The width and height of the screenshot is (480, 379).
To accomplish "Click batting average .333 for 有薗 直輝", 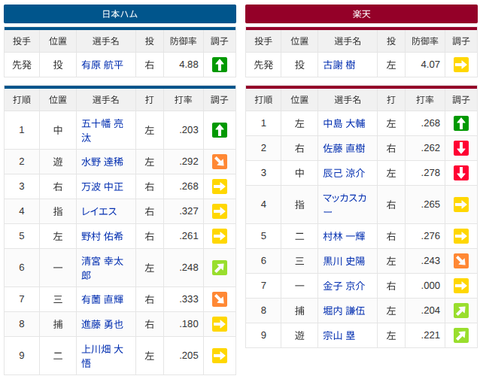I will click(189, 299).
